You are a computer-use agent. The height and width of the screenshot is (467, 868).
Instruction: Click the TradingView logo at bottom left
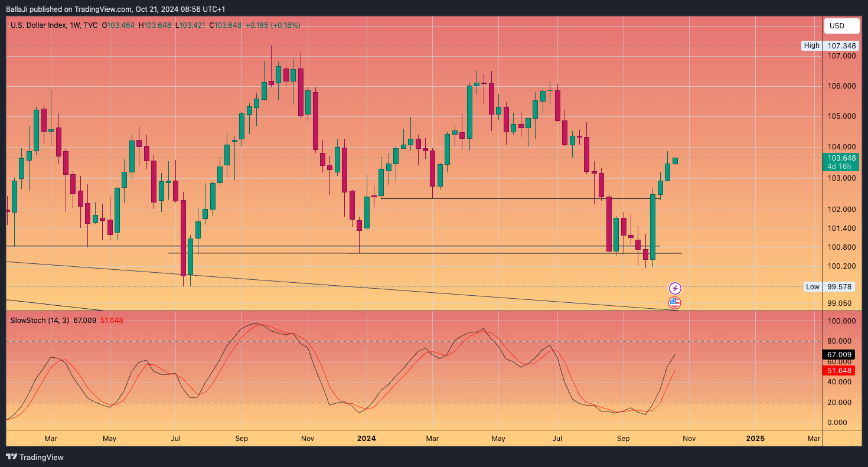(35, 457)
